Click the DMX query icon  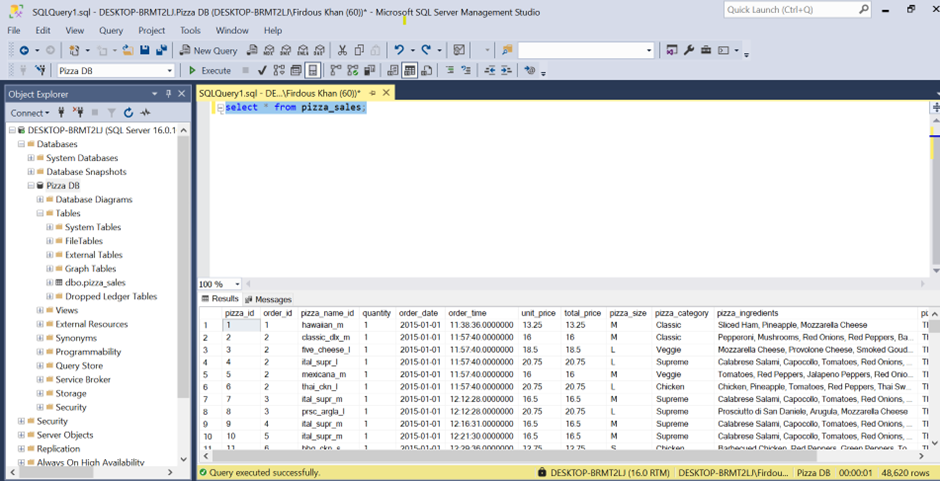click(286, 50)
